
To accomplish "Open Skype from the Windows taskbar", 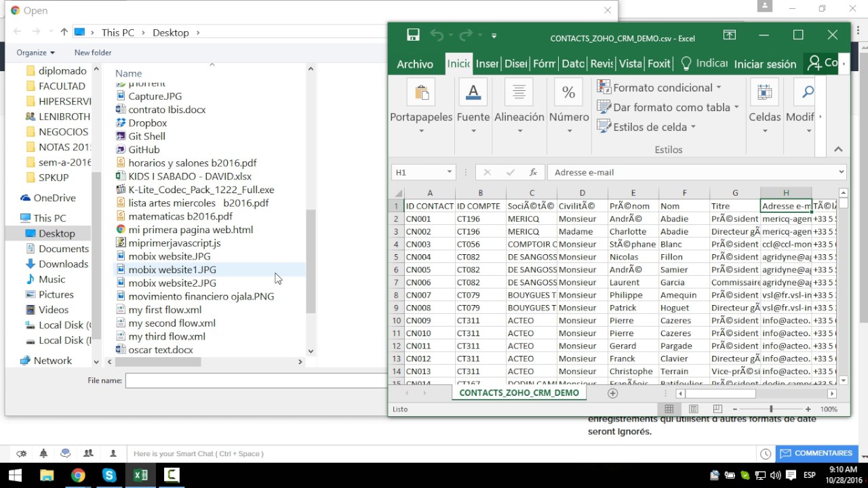I will point(109,475).
